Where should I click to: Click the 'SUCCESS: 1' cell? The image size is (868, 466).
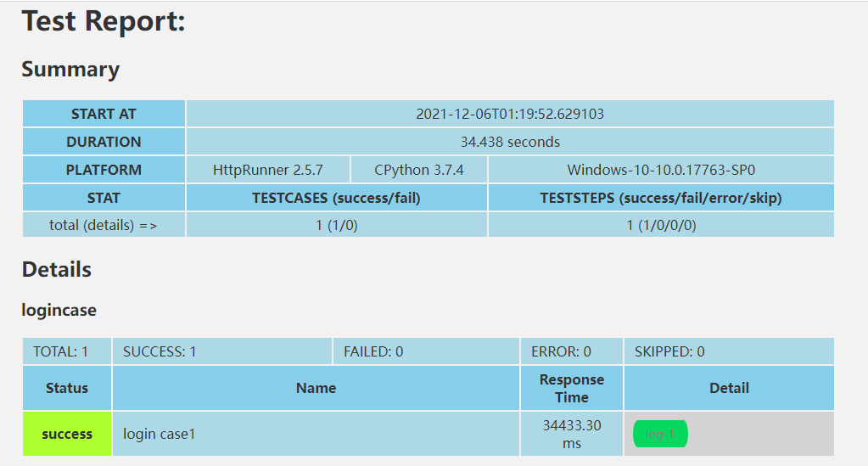[222, 351]
